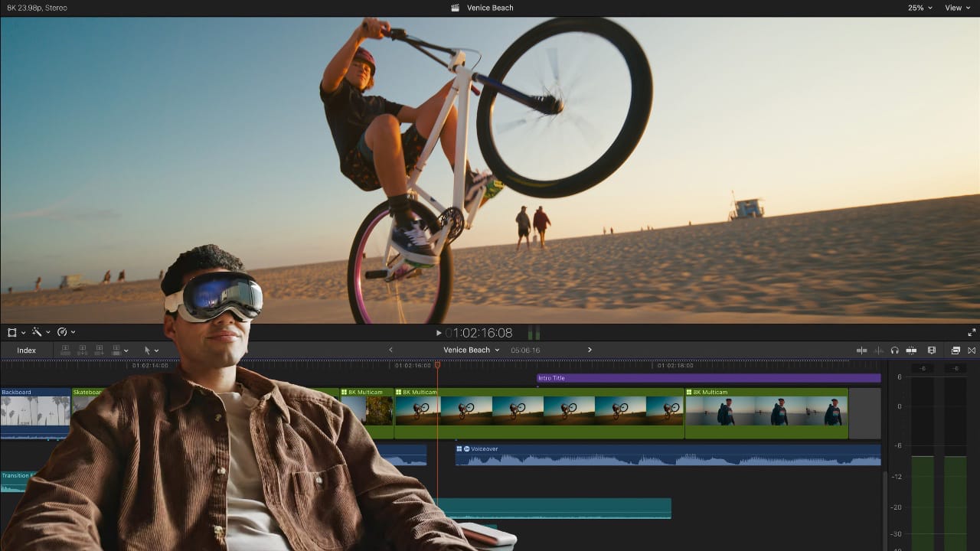Open the Transitions browser icon
This screenshot has height=551, width=980.
point(972,350)
